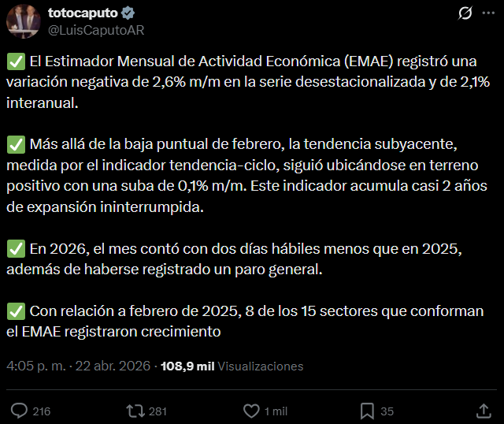The image size is (504, 424).
Task: Click the reply speech-bubble icon
Action: pyautogui.click(x=19, y=411)
